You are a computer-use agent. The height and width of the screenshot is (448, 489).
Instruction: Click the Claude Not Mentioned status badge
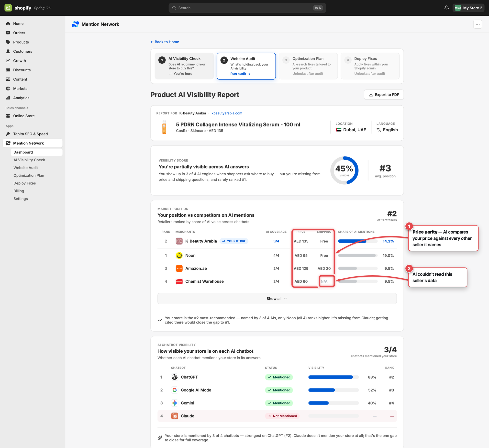pyautogui.click(x=282, y=416)
